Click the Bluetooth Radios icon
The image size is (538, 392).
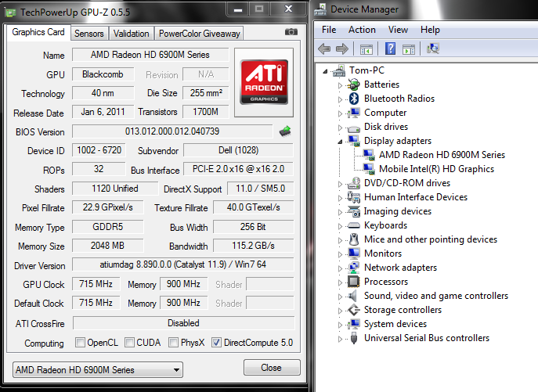point(354,99)
